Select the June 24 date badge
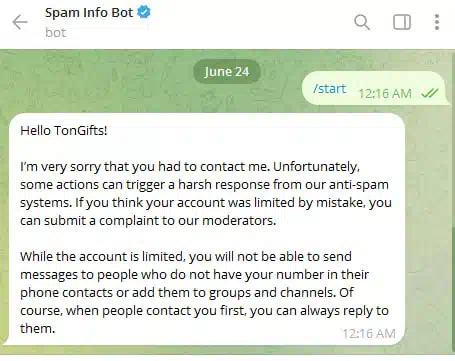The image size is (455, 361). (x=227, y=71)
